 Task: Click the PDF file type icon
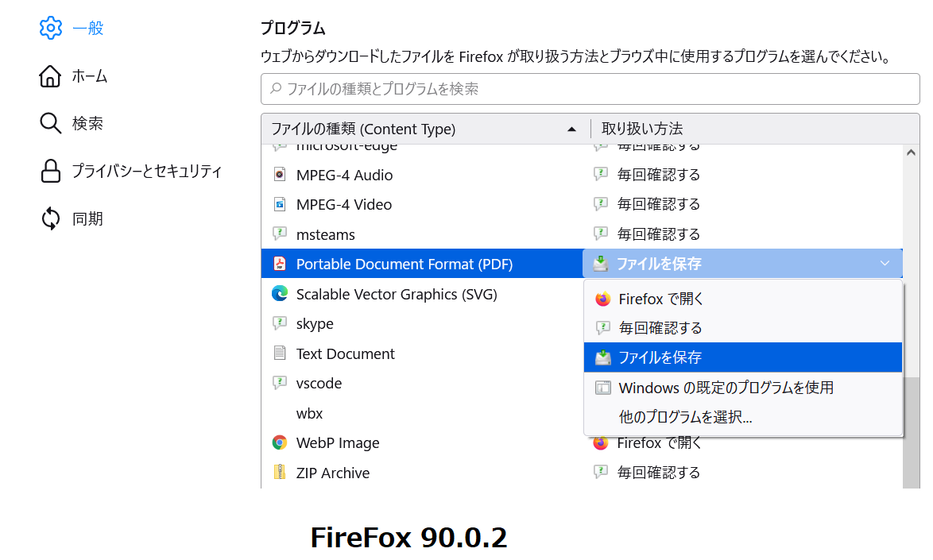click(279, 264)
